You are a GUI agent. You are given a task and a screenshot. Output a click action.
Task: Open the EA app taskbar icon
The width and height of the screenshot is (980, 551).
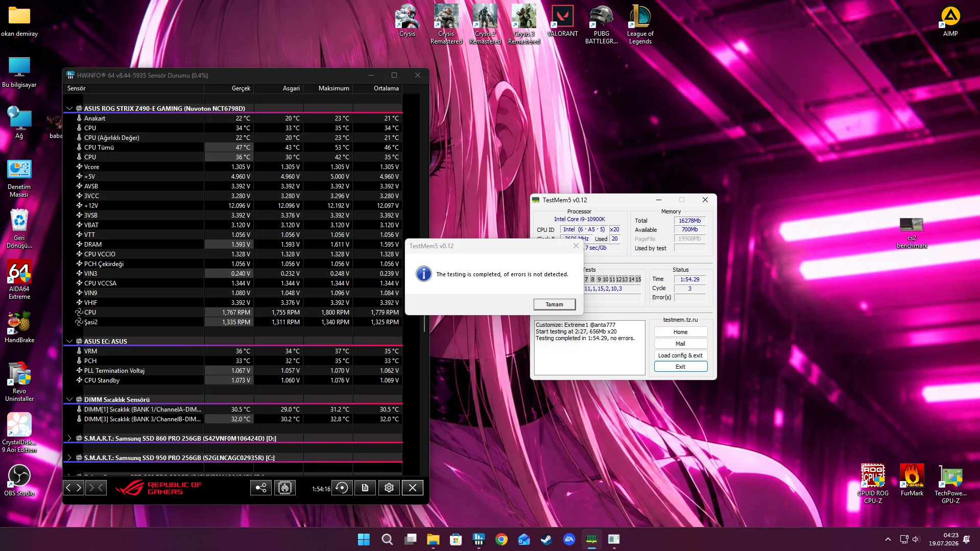point(569,539)
